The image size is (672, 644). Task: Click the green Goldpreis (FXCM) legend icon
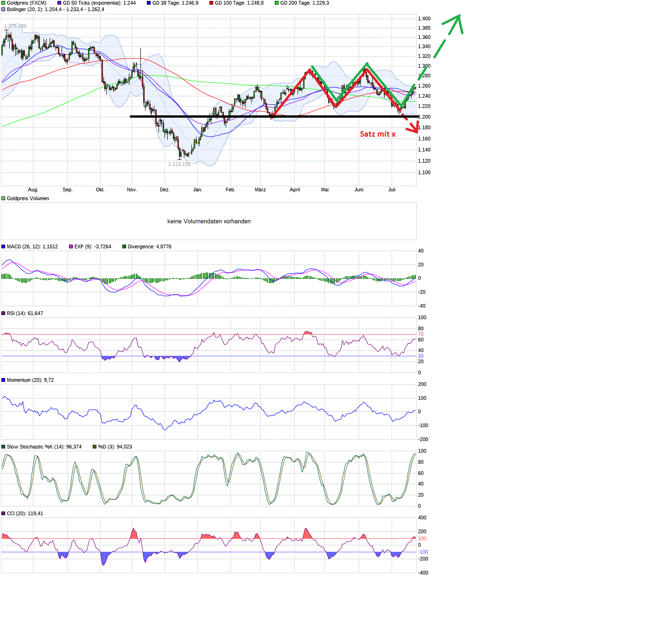(x=3, y=3)
